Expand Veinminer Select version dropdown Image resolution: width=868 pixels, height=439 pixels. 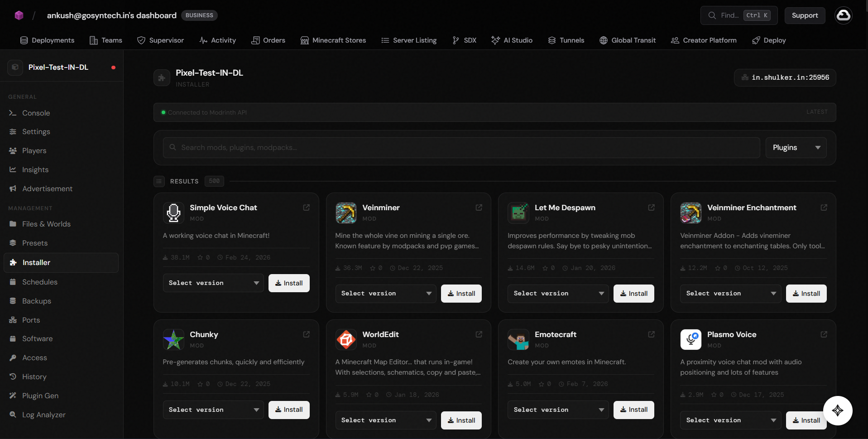(386, 294)
